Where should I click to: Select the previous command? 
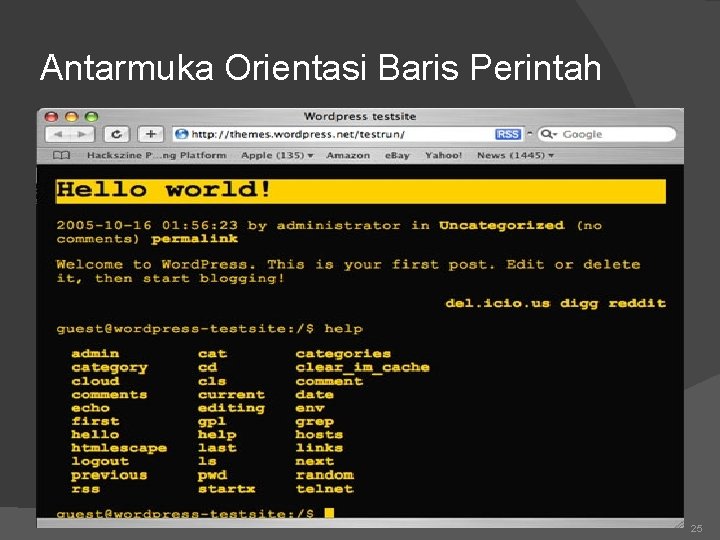tap(109, 475)
